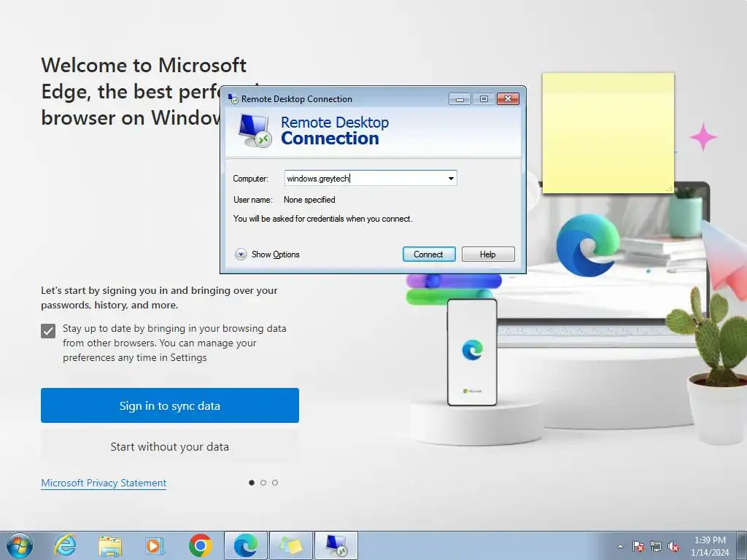Screen dimensions: 747x560
Task: Click the yellow sticky note
Action: [x=608, y=133]
